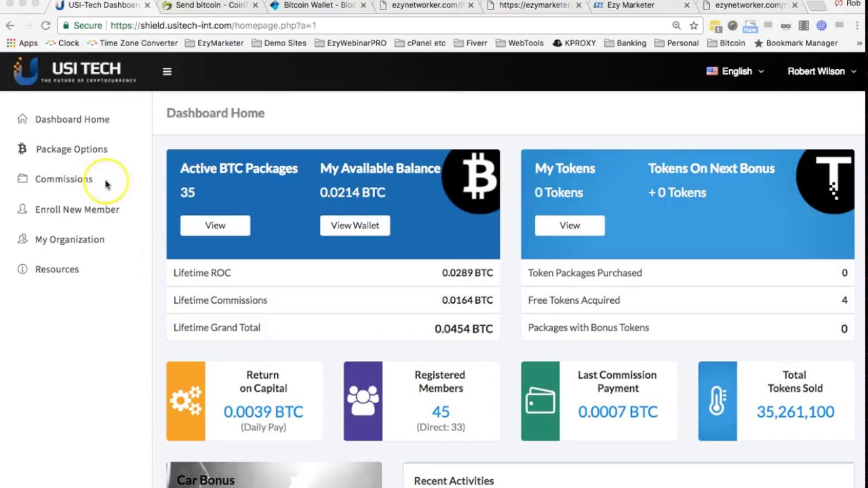Click the person icon beside Enroll New Member
The height and width of the screenshot is (488, 868).
pyautogui.click(x=22, y=209)
